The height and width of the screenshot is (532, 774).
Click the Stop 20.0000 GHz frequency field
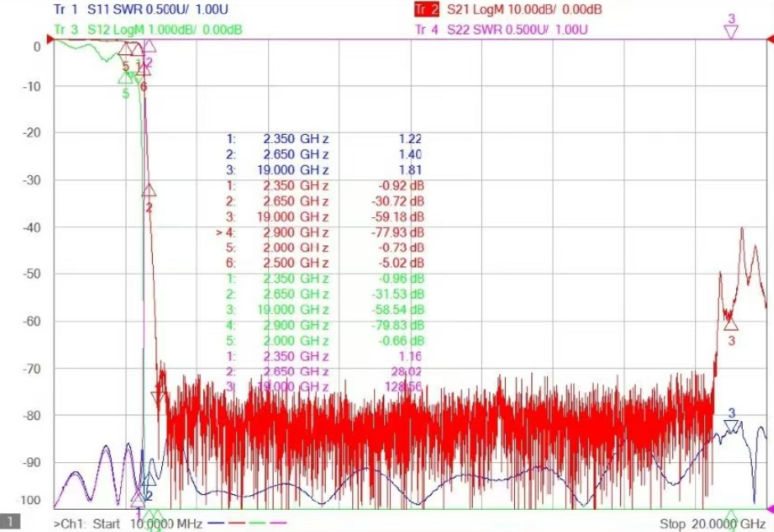click(x=713, y=524)
